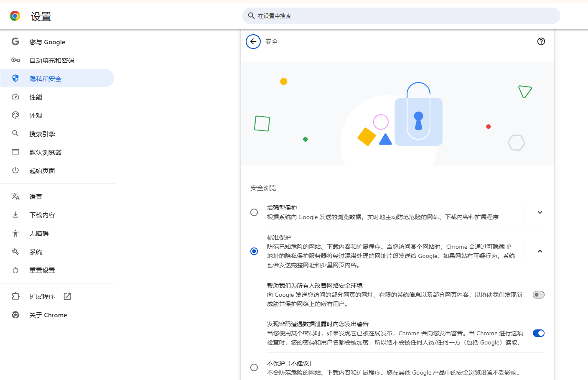Image resolution: width=588 pixels, height=380 pixels.
Task: Click the key icon for 自动填充和密码
Action: pos(15,60)
